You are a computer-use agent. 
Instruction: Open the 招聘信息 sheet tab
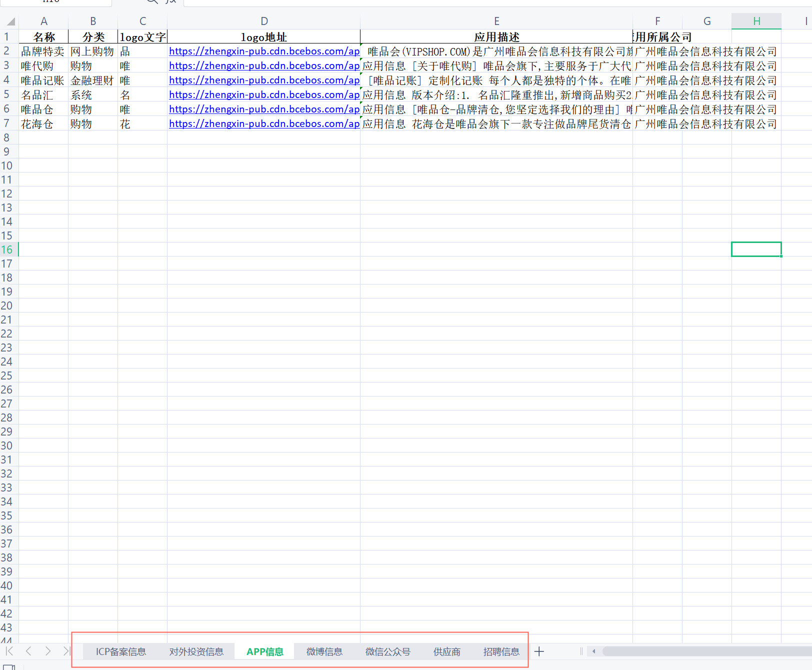[501, 651]
